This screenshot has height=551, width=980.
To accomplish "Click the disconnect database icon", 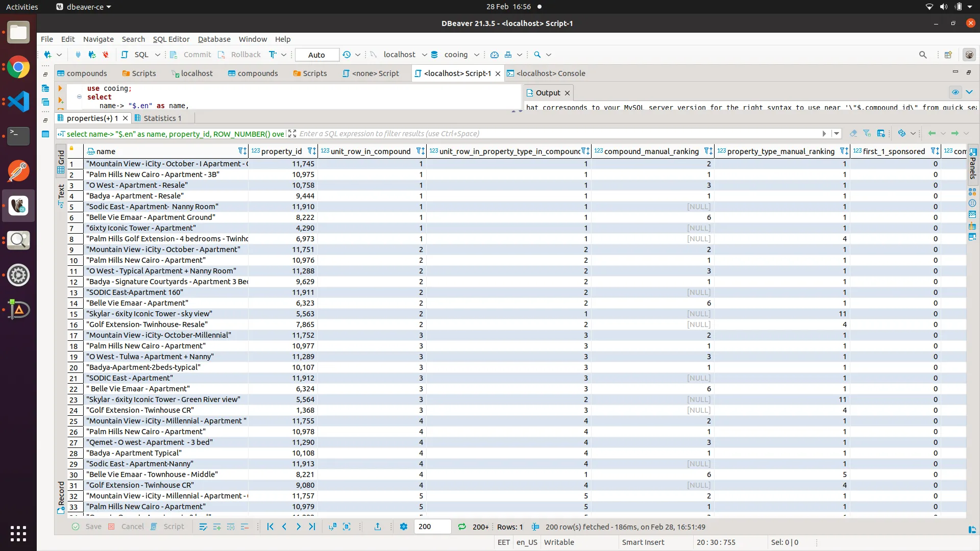I will 106,55.
